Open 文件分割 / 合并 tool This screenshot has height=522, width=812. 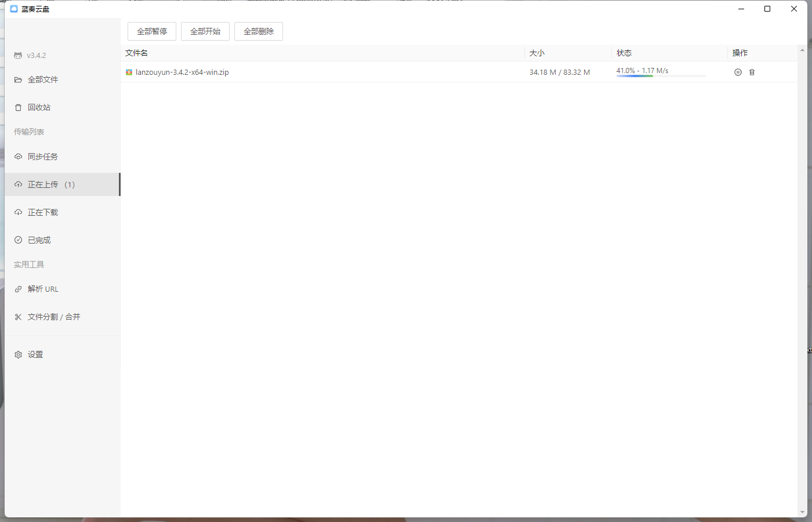tap(62, 317)
